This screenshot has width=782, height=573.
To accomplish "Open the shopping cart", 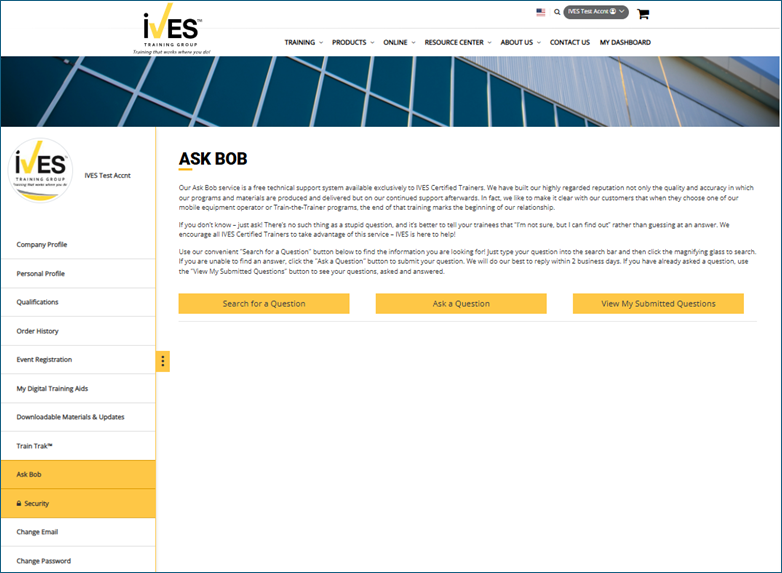I will [643, 13].
